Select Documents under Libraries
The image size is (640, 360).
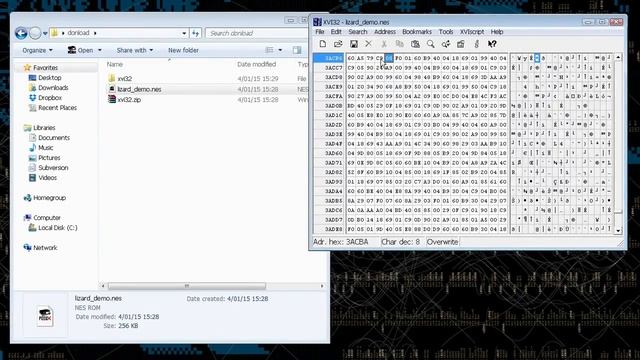pyautogui.click(x=54, y=138)
